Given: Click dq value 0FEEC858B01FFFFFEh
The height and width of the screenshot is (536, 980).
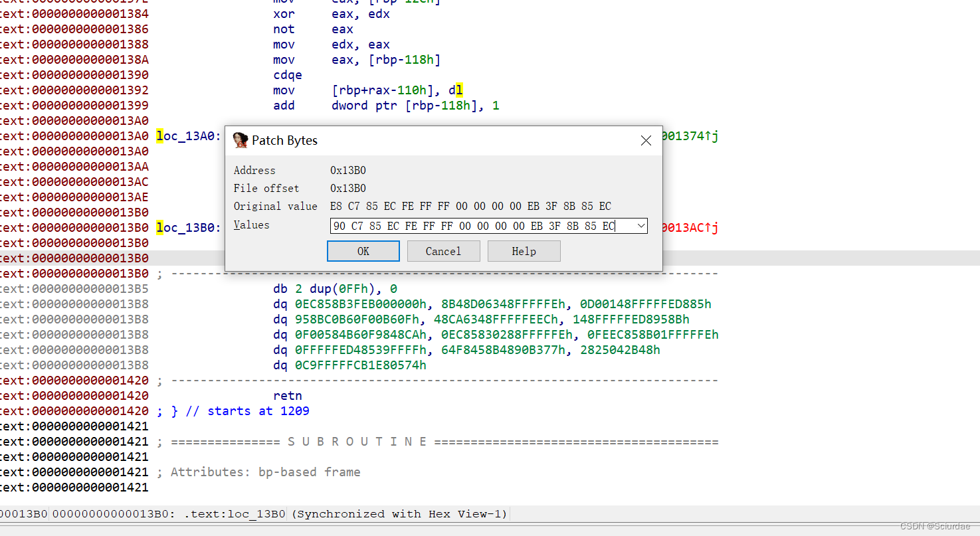Looking at the screenshot, I should [x=653, y=335].
